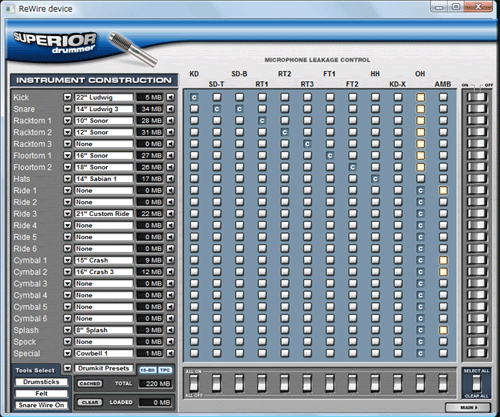Click the Cymbal 6 speaker preview icon
500x417 pixels.
[x=171, y=318]
